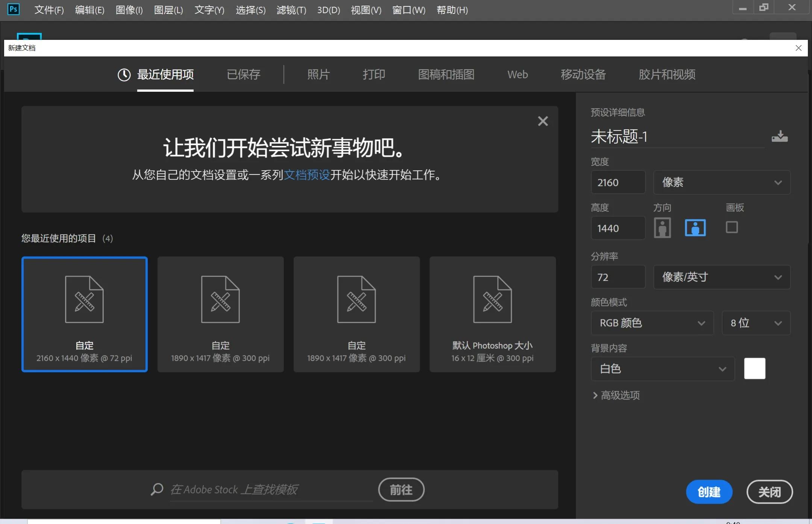This screenshot has height=524, width=812.
Task: Enable the 画板 artboard checkbox
Action: coord(732,227)
